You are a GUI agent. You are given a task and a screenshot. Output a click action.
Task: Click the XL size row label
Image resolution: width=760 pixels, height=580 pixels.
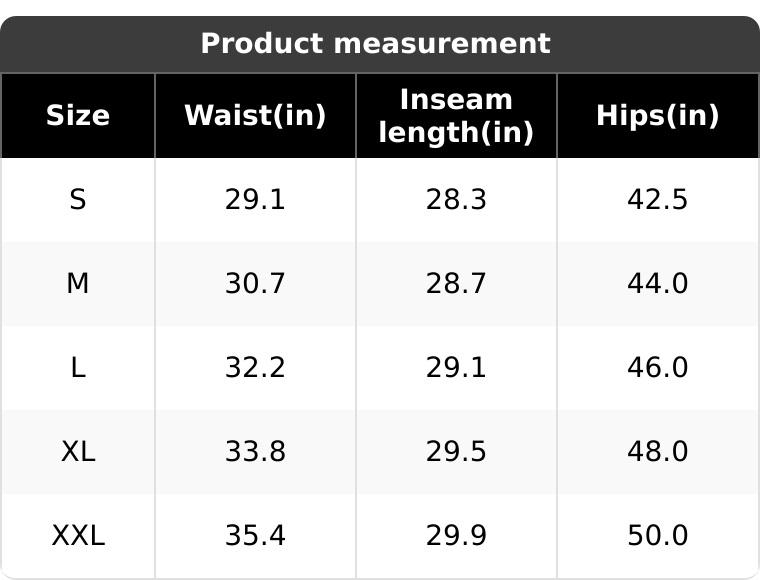[x=78, y=452]
